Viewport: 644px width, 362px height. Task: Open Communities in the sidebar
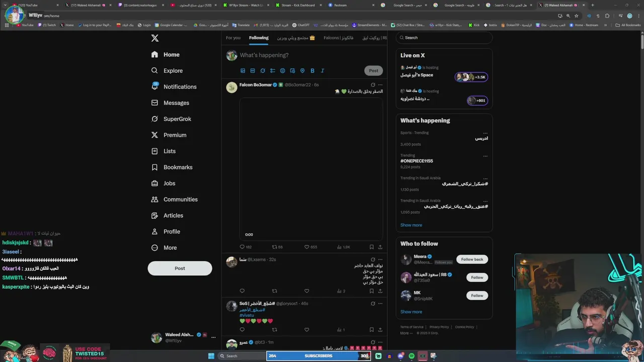(174, 200)
